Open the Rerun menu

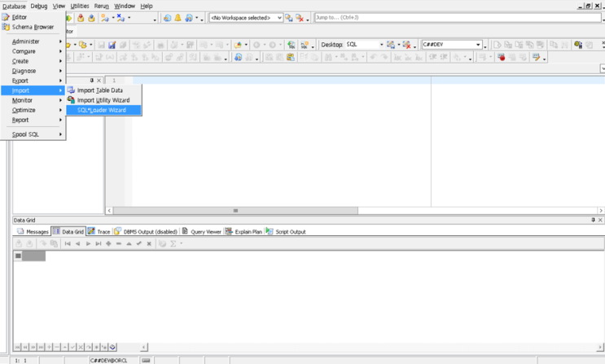coord(102,6)
